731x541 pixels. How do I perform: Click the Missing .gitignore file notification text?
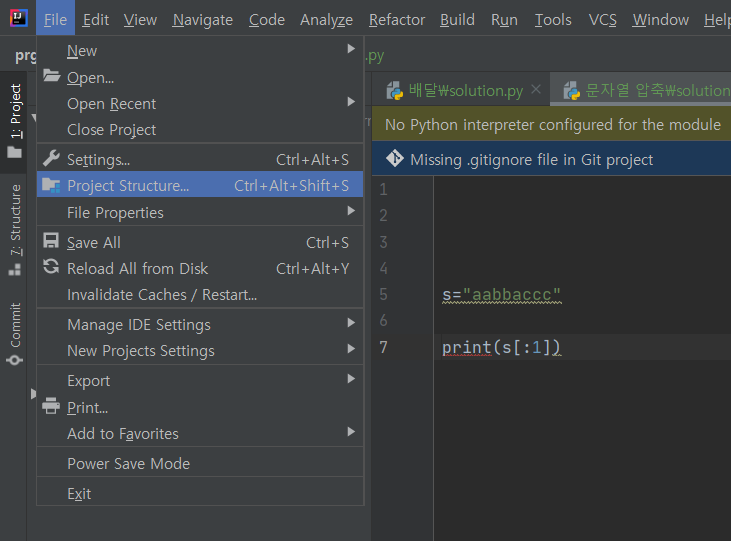pos(531,160)
